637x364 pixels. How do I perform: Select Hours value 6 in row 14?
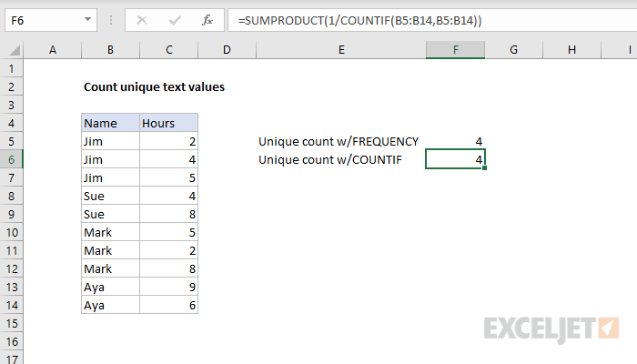tap(169, 305)
